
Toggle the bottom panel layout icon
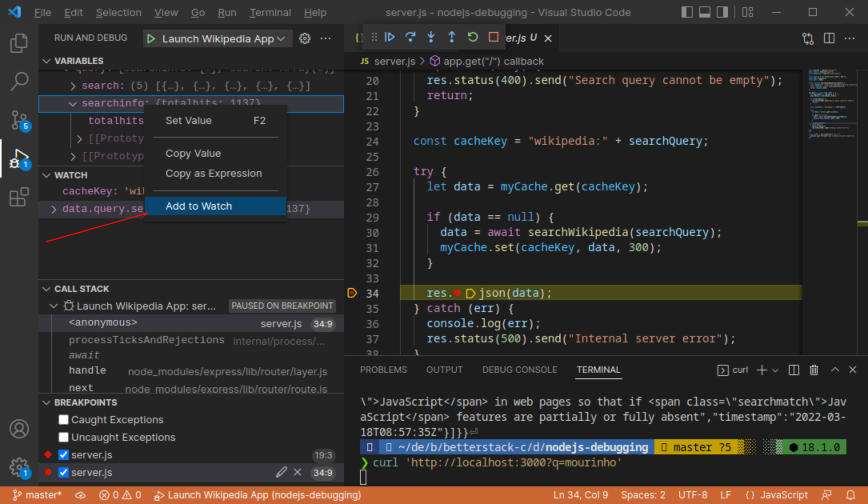coord(704,12)
